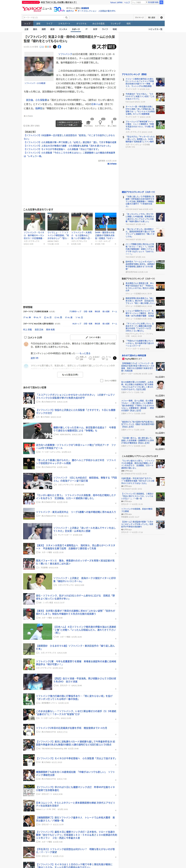This screenshot has height=868, width=186.
Task: Open the Yahoo! JAPAN link in top bar
Action: tap(116, 2)
